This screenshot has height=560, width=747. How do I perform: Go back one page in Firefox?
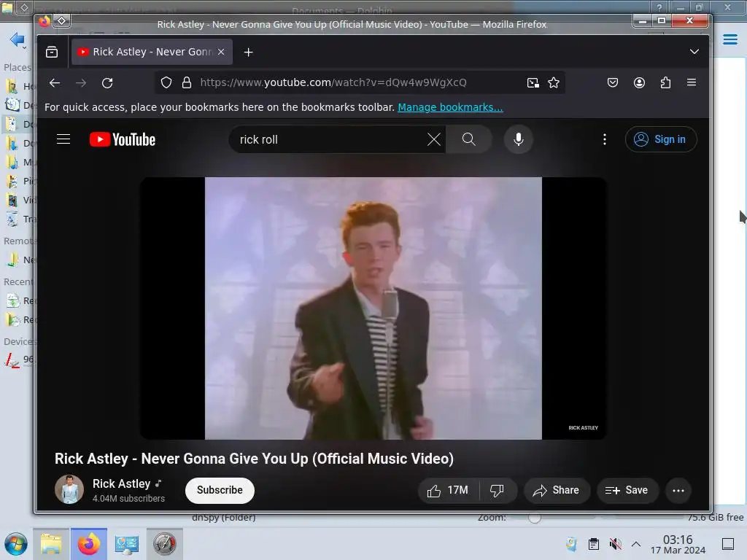click(x=55, y=83)
